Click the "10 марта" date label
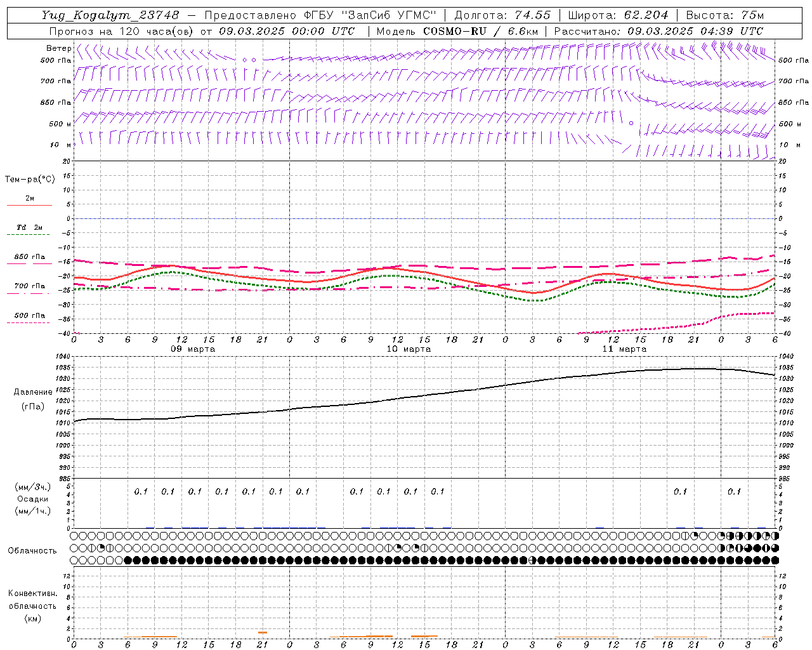 tap(409, 349)
